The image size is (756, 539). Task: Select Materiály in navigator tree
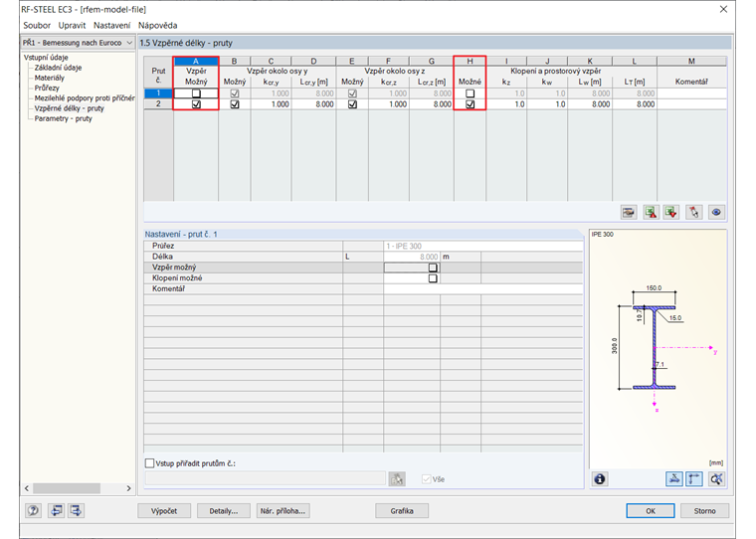click(49, 78)
